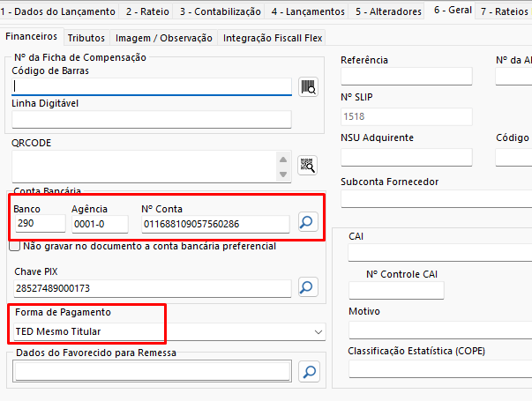Image resolution: width=532 pixels, height=401 pixels.
Task: Open Integração Fiscall Flex tab
Action: (x=273, y=38)
